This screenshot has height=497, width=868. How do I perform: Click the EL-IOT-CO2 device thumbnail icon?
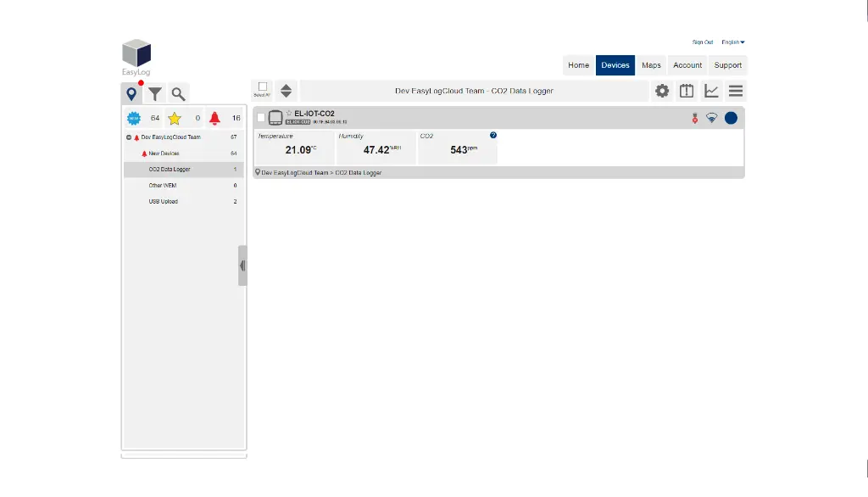point(275,117)
